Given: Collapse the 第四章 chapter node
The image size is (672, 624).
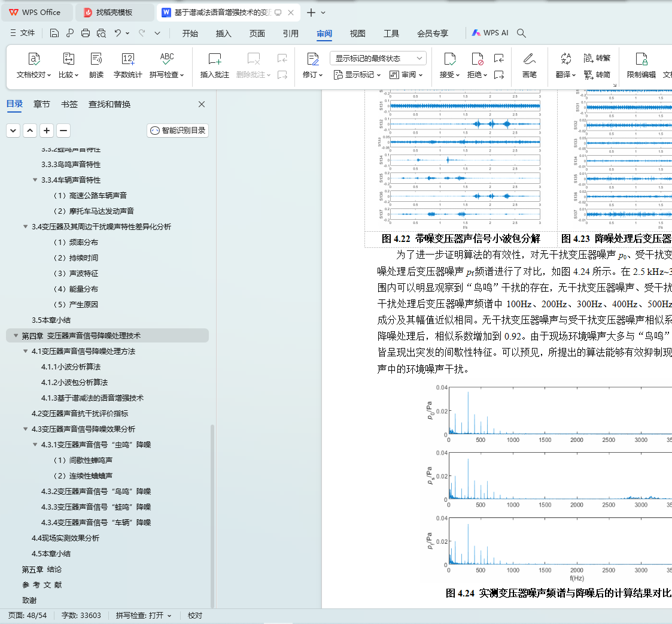Looking at the screenshot, I should (16, 336).
